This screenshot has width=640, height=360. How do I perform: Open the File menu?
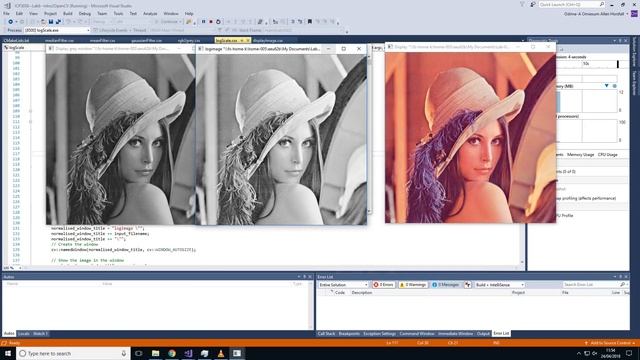tap(6, 13)
